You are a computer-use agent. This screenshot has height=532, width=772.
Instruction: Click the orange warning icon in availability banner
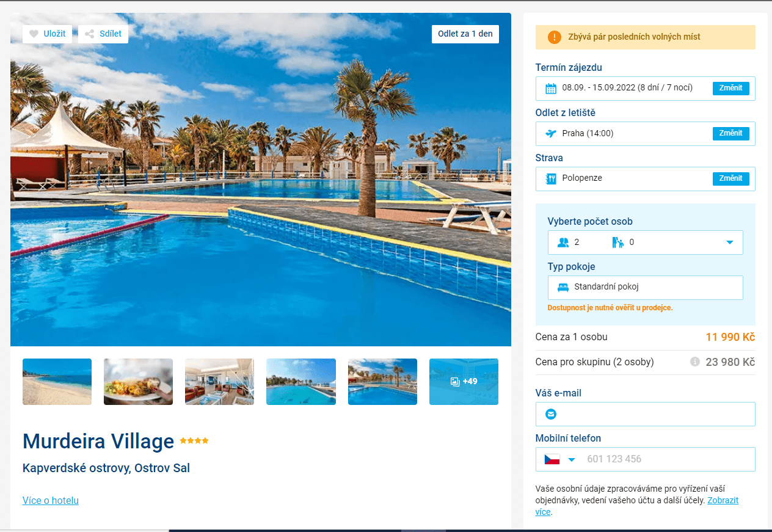pyautogui.click(x=554, y=37)
